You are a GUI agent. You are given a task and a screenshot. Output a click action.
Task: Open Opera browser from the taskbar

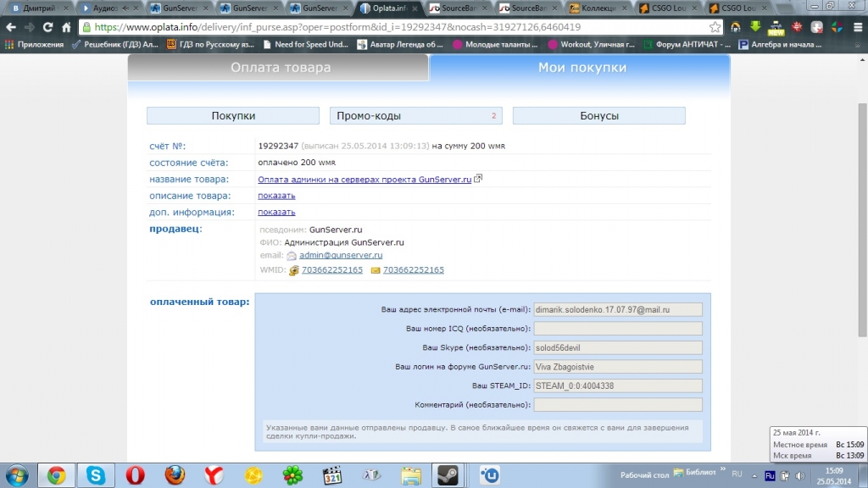pos(135,475)
